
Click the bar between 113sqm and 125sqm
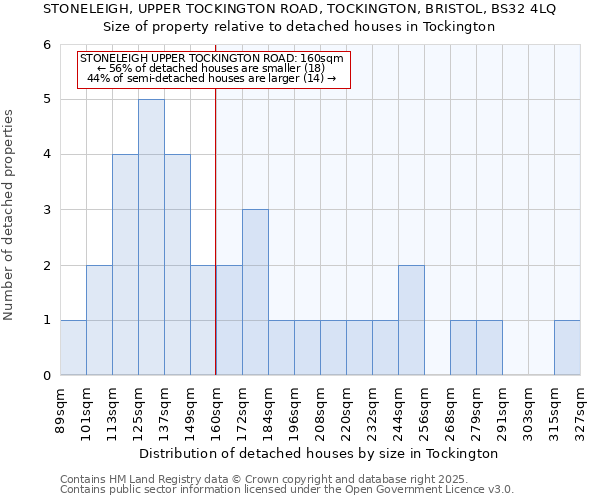click(x=126, y=265)
